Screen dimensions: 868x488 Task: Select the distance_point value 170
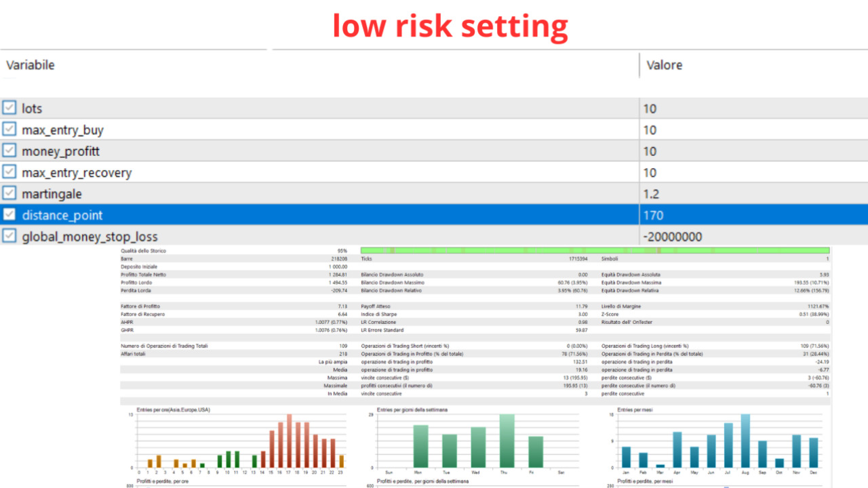point(754,215)
